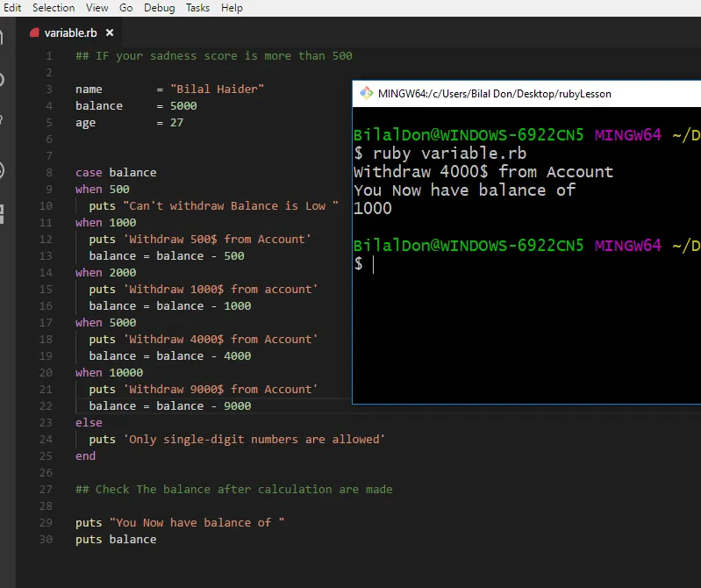
Task: Select the variable.rb editor tab
Action: (x=70, y=33)
